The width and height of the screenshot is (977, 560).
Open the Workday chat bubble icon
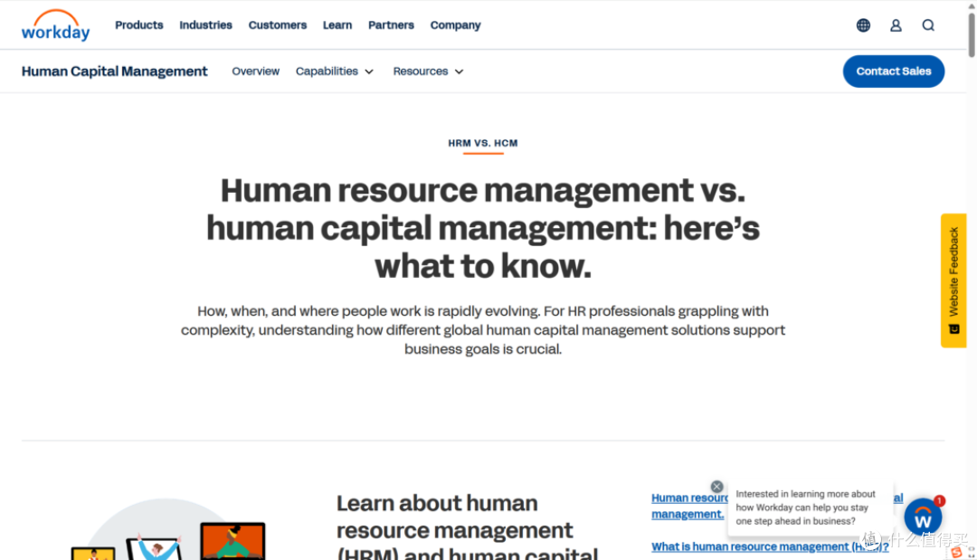coord(923,517)
